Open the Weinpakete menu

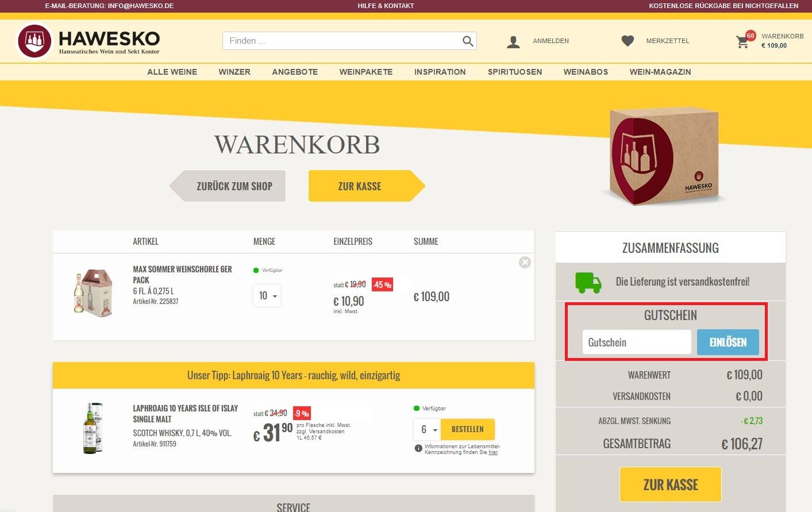pos(366,72)
